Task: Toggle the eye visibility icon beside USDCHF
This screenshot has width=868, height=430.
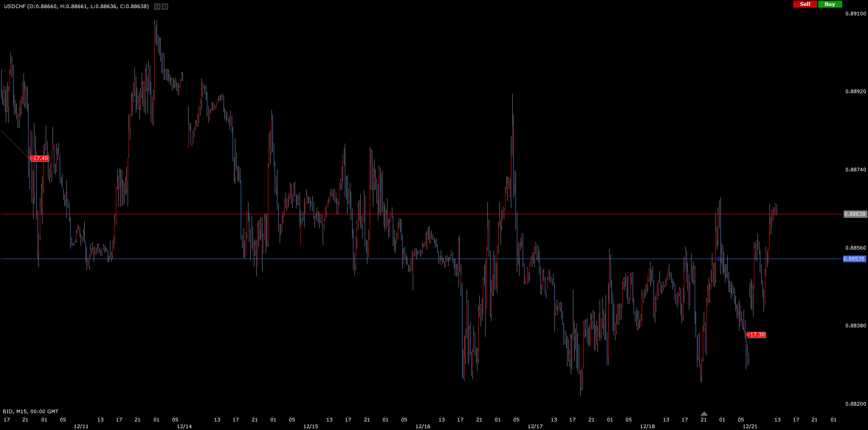Action: coord(157,6)
